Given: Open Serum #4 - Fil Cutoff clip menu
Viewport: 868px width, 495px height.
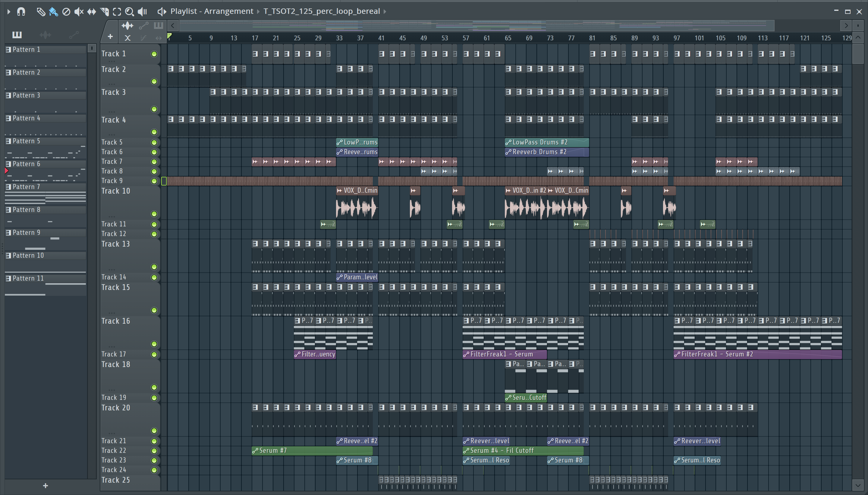Looking at the screenshot, I should coord(466,451).
